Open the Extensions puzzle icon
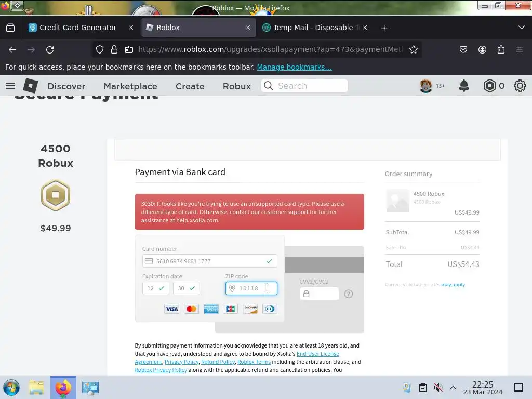Image resolution: width=532 pixels, height=399 pixels. 501,49
